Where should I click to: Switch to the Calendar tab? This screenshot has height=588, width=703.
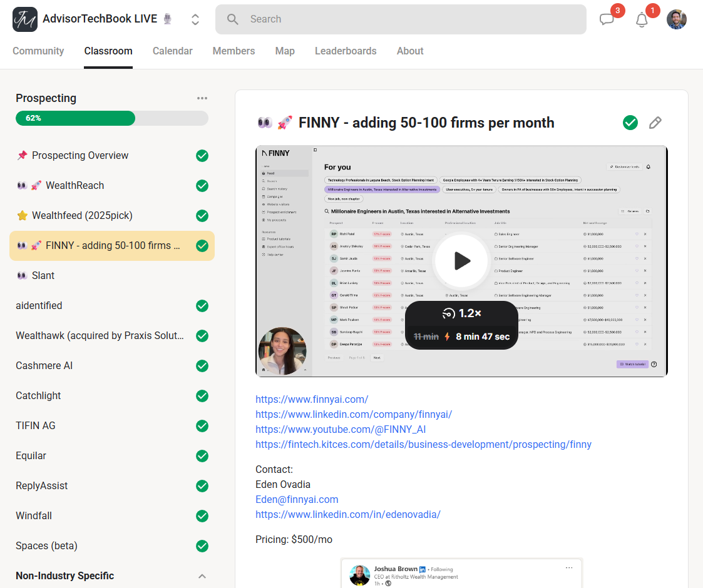(x=172, y=51)
